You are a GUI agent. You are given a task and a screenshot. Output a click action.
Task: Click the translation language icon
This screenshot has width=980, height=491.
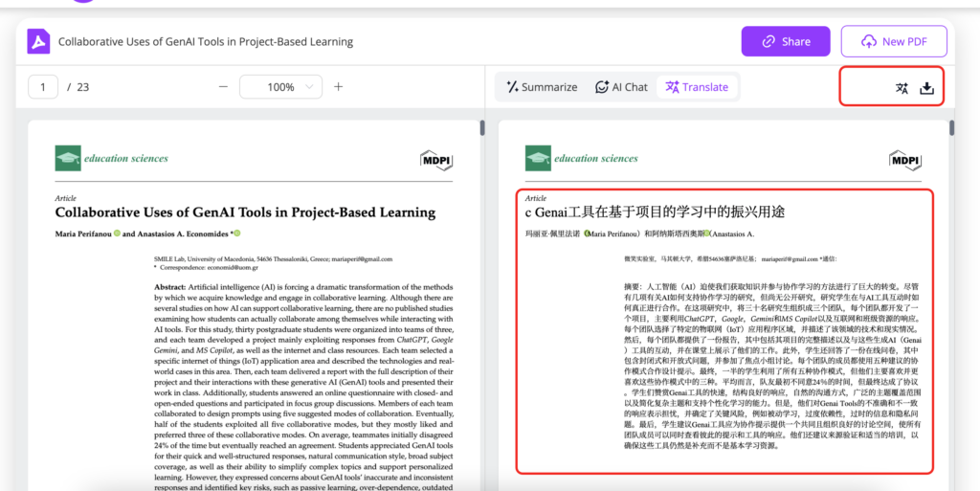[x=902, y=88]
